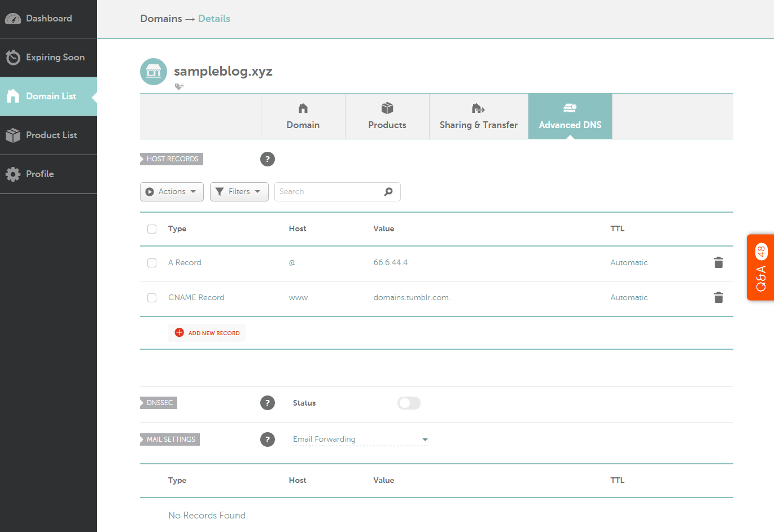Click the Domains breadcrumb link
Screen dimensions: 774x532
click(x=161, y=19)
